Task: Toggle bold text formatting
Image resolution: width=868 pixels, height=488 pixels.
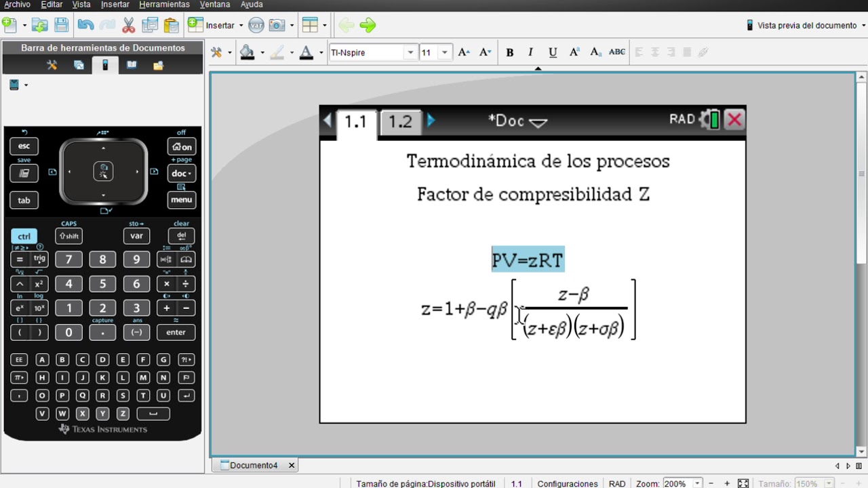Action: point(510,52)
